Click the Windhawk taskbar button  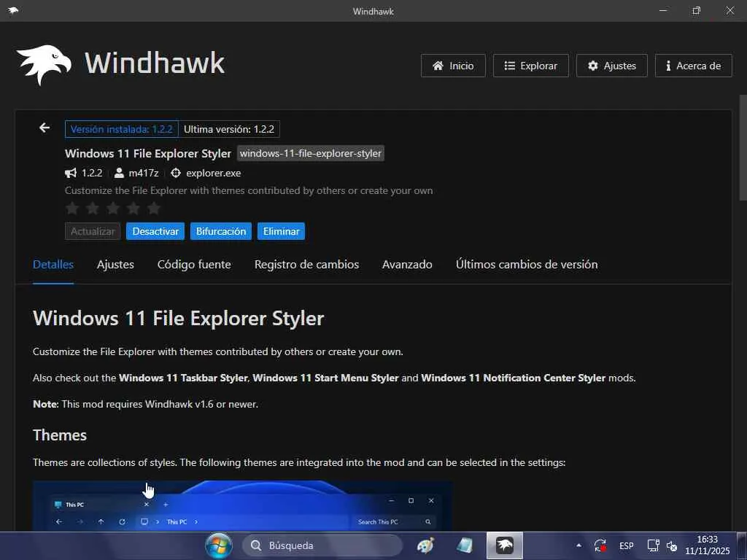[505, 545]
